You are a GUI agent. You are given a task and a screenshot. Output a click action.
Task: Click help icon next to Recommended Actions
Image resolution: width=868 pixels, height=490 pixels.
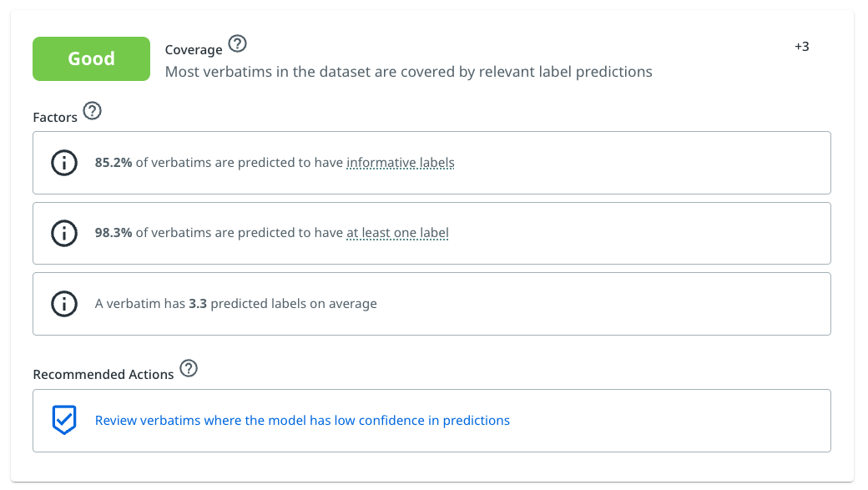click(189, 368)
